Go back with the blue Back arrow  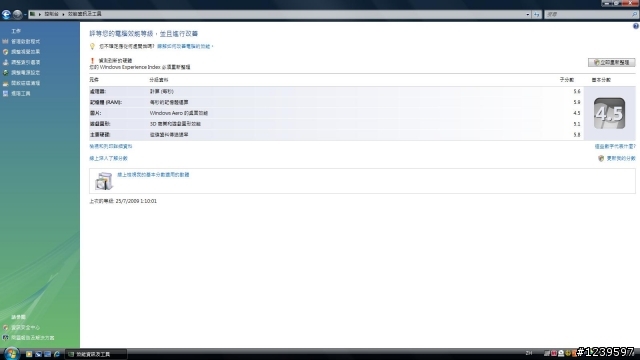(6, 15)
